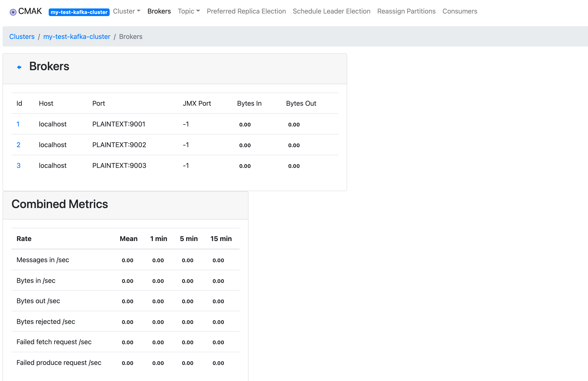Expand the Topic dropdown menu
The image size is (588, 381).
[189, 11]
